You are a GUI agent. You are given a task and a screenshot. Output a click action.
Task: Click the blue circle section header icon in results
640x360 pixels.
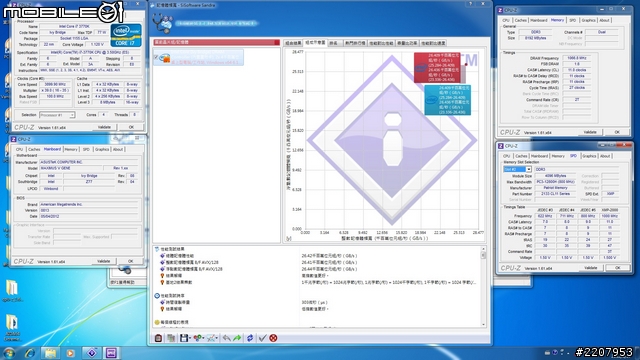[157, 296]
